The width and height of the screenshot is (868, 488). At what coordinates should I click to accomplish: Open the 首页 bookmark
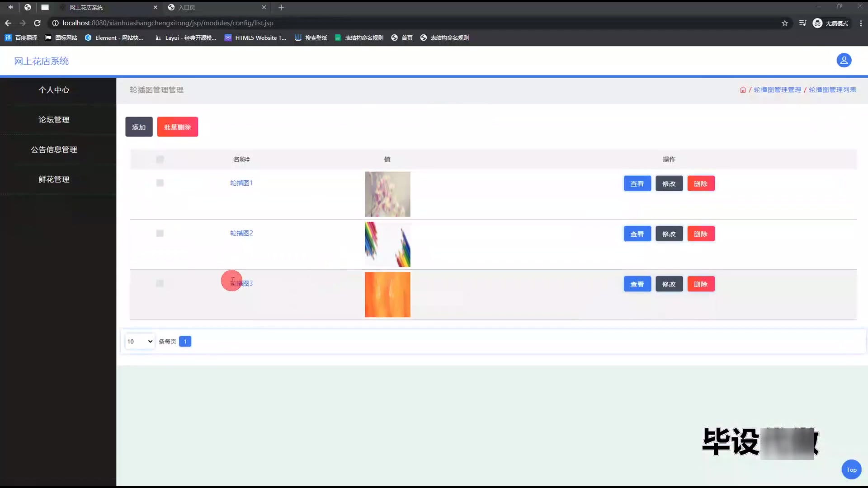point(402,38)
